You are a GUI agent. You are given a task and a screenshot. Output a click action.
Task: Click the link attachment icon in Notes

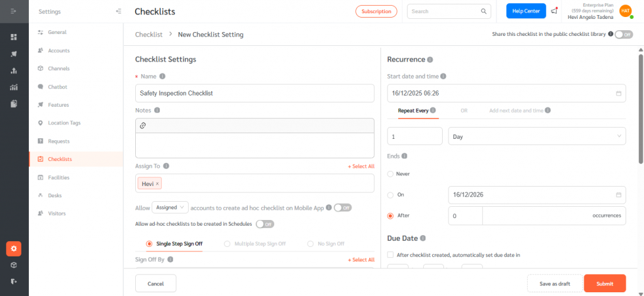(143, 126)
